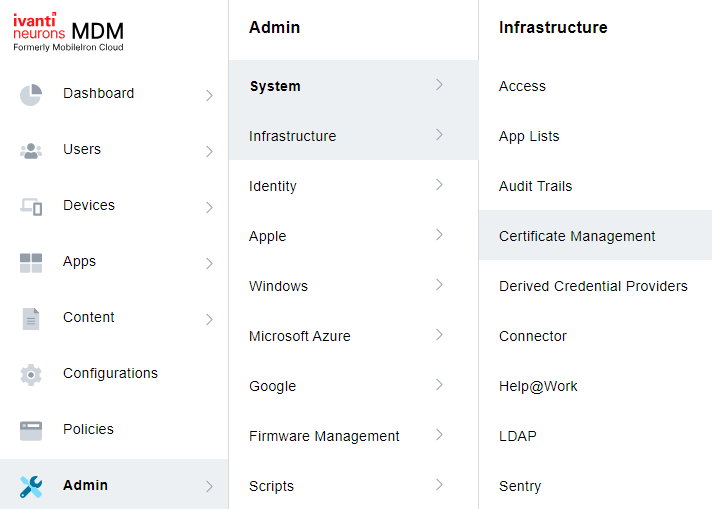Open Derived Credential Providers link

pos(593,286)
